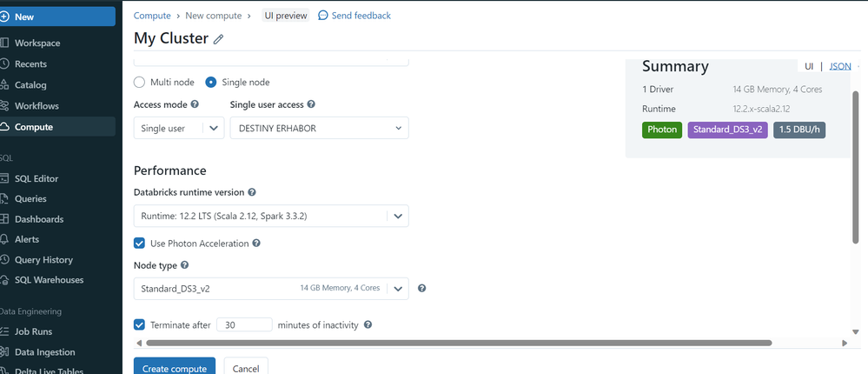This screenshot has height=374, width=868.
Task: Click the New compute breadcrumb
Action: coord(214,16)
